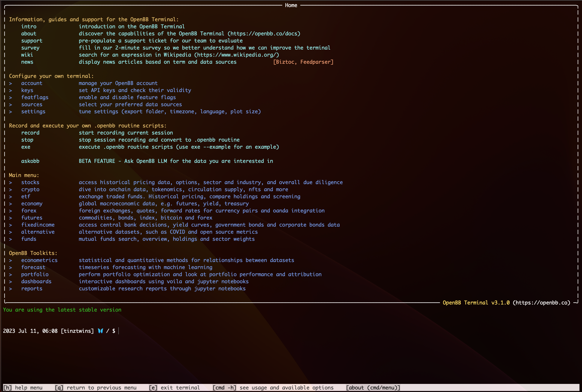Click 'OpenBB Terminal v3.1.0' version text
Screen dimensions: 582x392
tap(476, 303)
